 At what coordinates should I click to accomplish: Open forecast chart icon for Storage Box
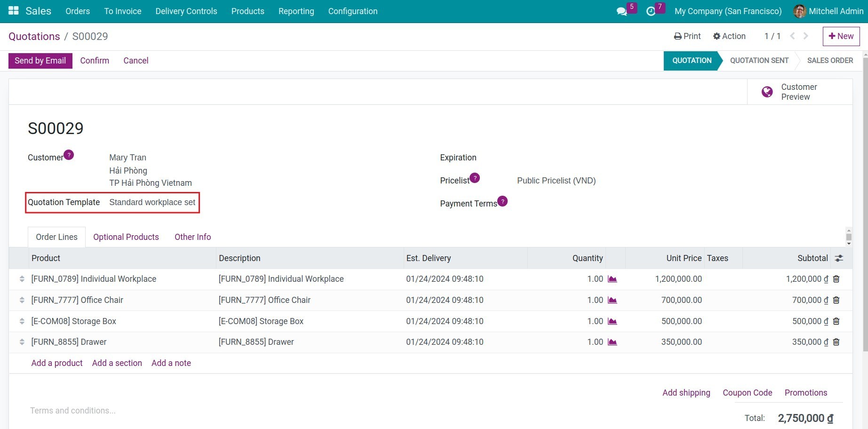coord(612,321)
